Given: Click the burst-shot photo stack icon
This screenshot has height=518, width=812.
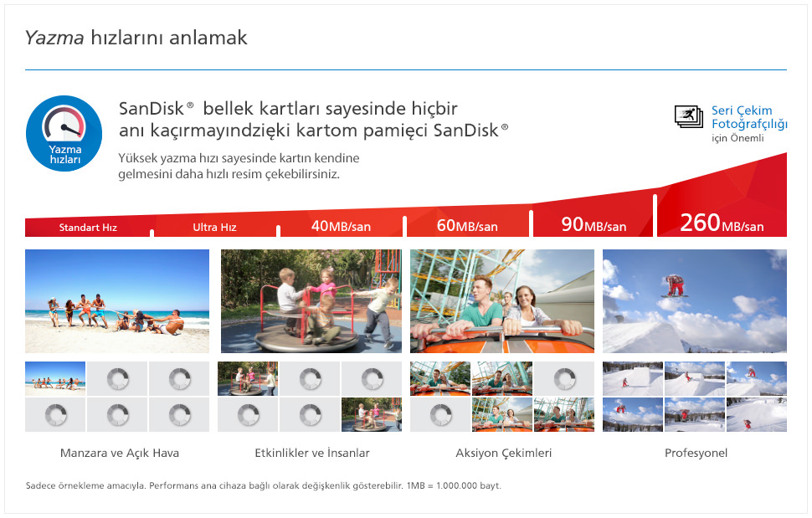Looking at the screenshot, I should tap(689, 116).
